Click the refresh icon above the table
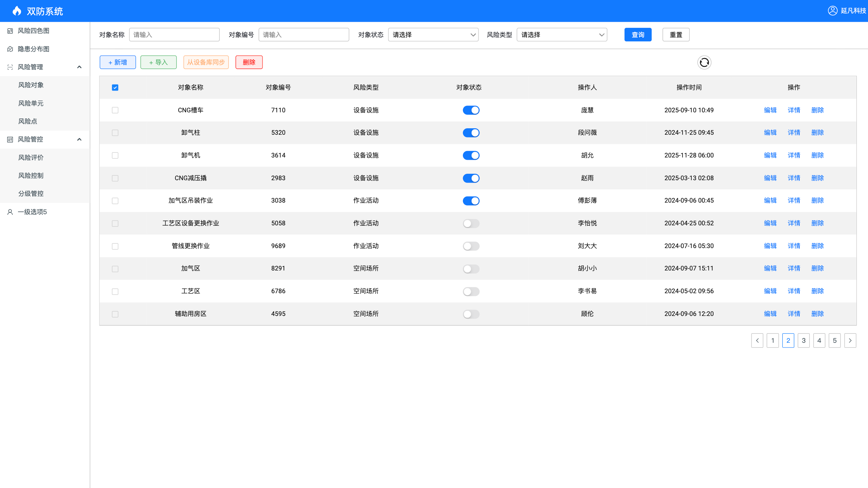868x488 pixels. [704, 62]
